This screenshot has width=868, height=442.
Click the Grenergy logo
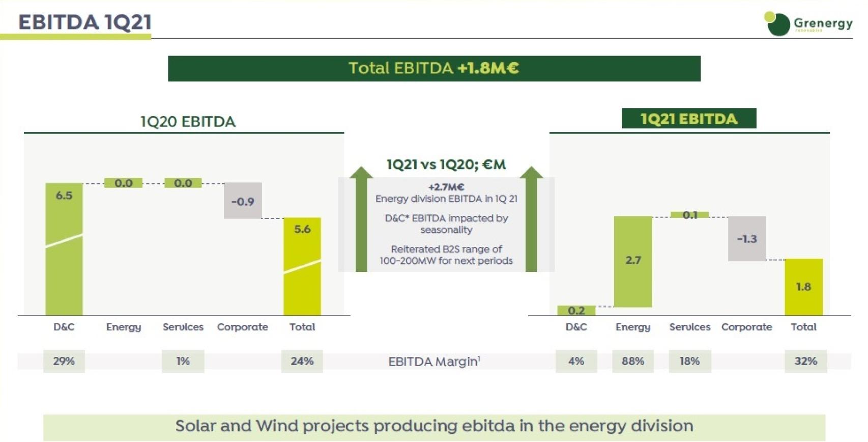coord(807,23)
